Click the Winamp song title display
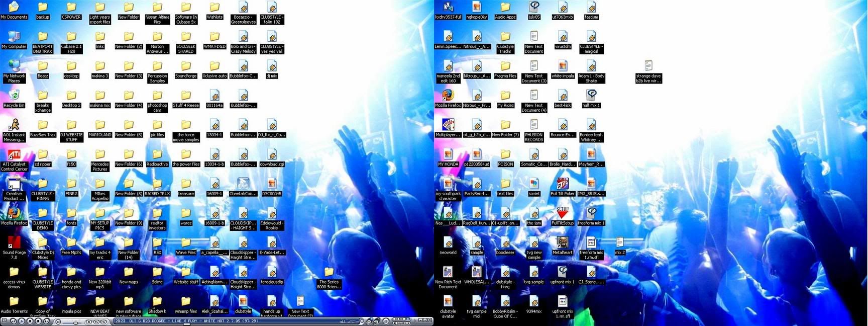 pos(193,320)
